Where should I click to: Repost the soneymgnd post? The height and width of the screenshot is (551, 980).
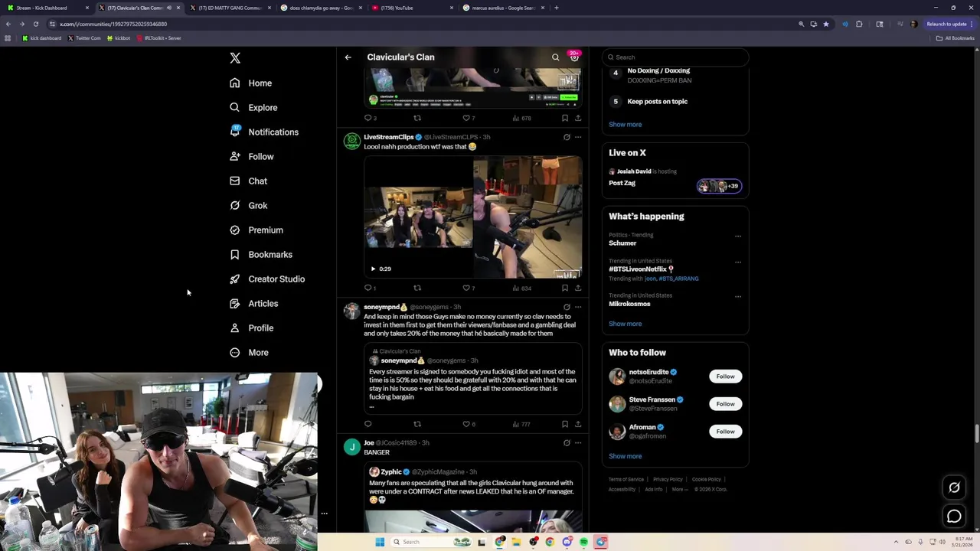(x=417, y=424)
